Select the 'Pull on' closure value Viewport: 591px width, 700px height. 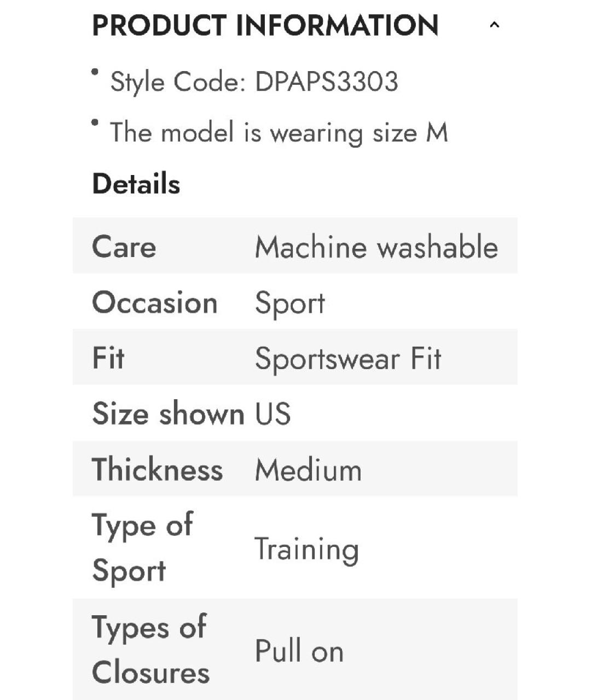click(299, 651)
